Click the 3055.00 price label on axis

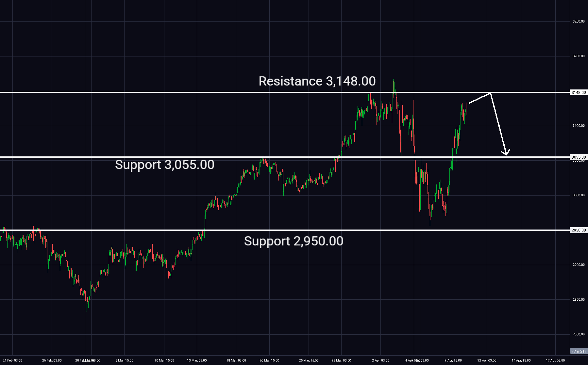579,157
